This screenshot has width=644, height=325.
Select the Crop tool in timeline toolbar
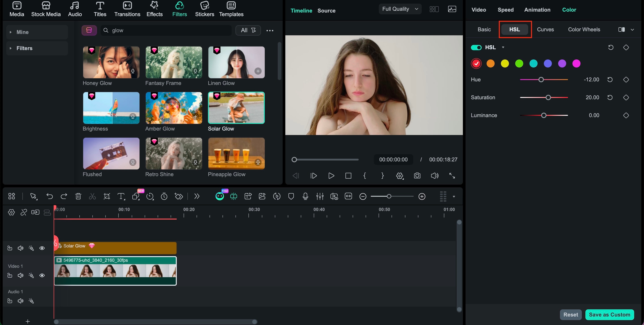(107, 196)
